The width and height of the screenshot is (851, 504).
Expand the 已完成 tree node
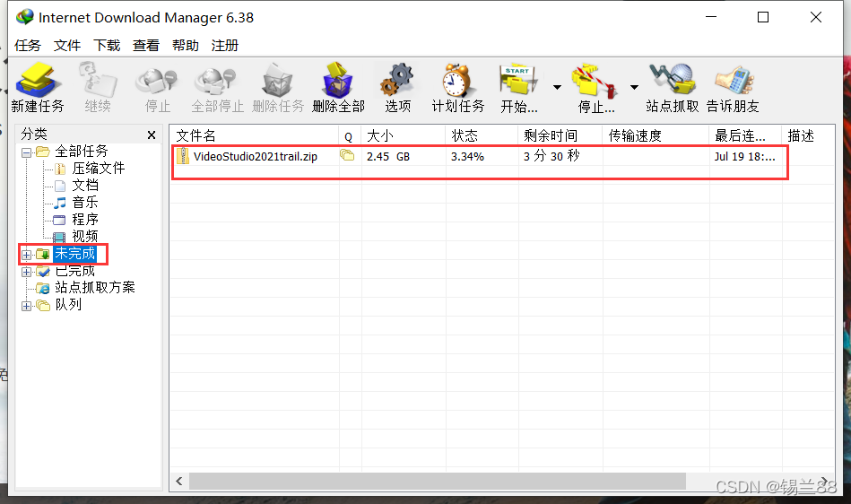click(26, 272)
